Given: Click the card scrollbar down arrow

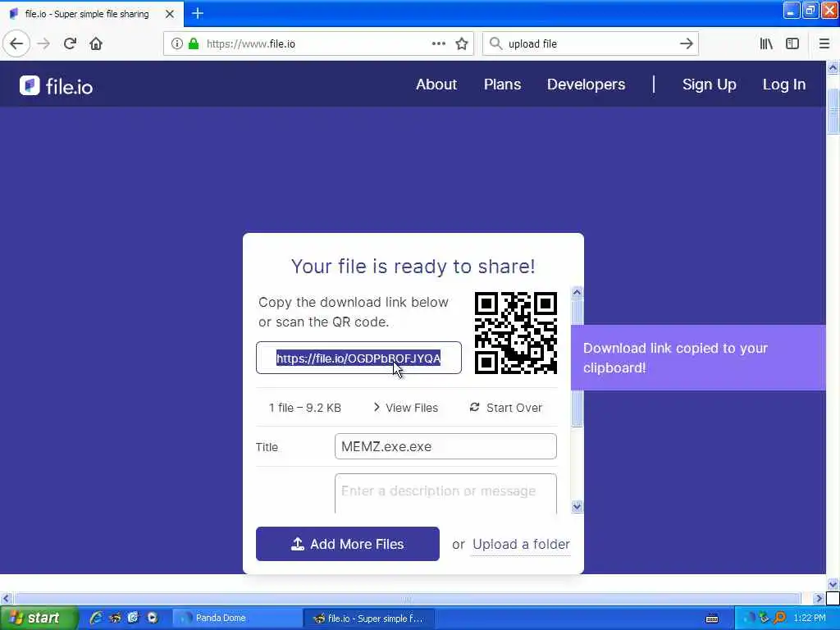Looking at the screenshot, I should [577, 507].
